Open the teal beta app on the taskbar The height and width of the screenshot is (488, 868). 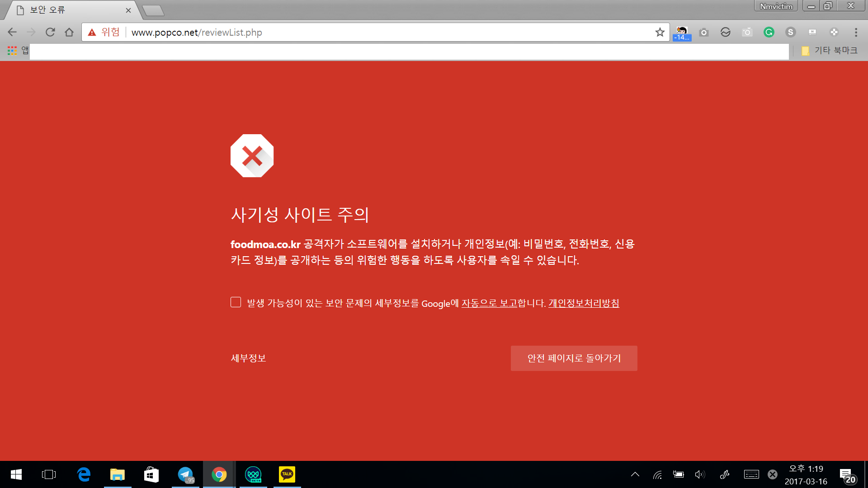253,474
